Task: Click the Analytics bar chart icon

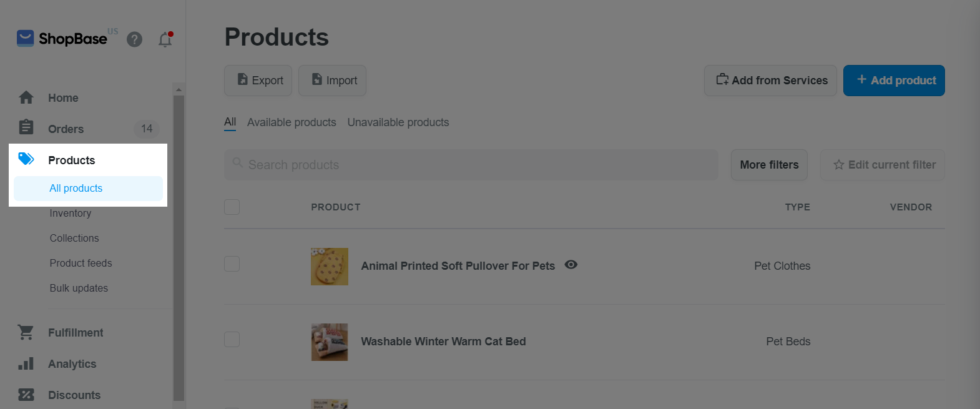Action: click(26, 364)
